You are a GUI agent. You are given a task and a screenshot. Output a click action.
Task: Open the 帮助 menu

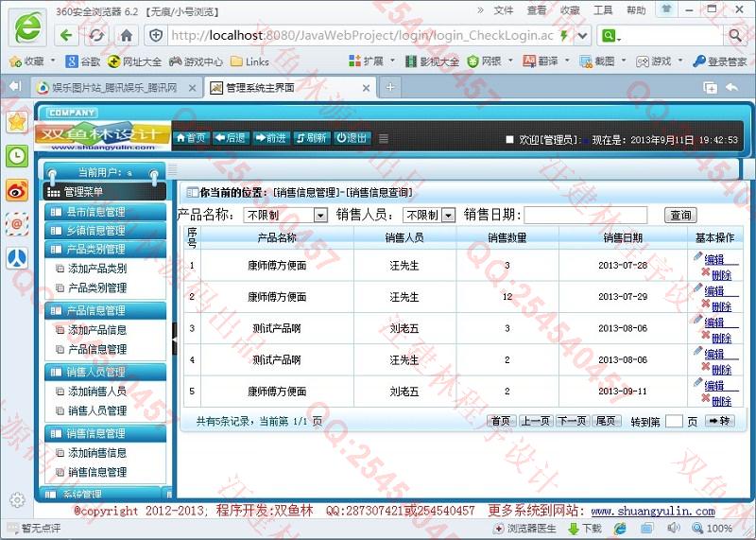pos(636,10)
